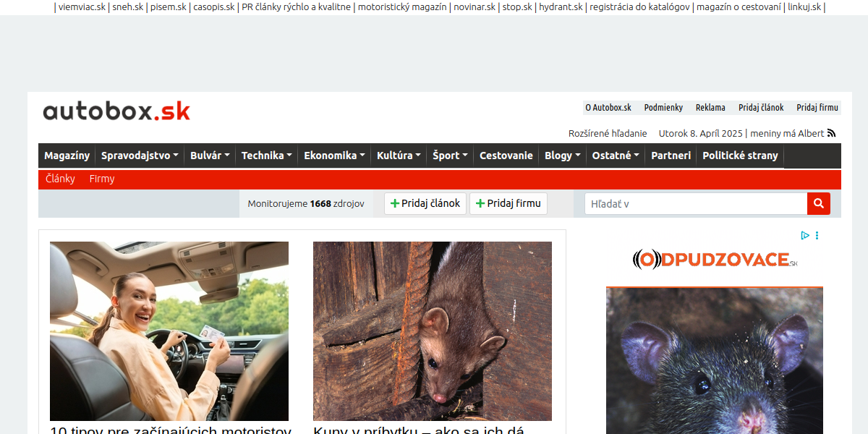Image resolution: width=868 pixels, height=434 pixels.
Task: Open PR články rýchlo a kvalitne link
Action: point(297,7)
